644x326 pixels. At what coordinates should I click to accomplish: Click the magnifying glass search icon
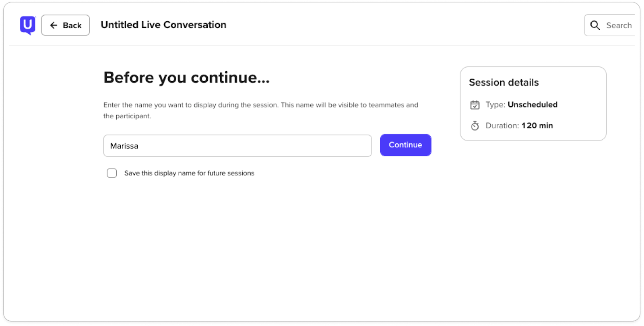tap(594, 25)
